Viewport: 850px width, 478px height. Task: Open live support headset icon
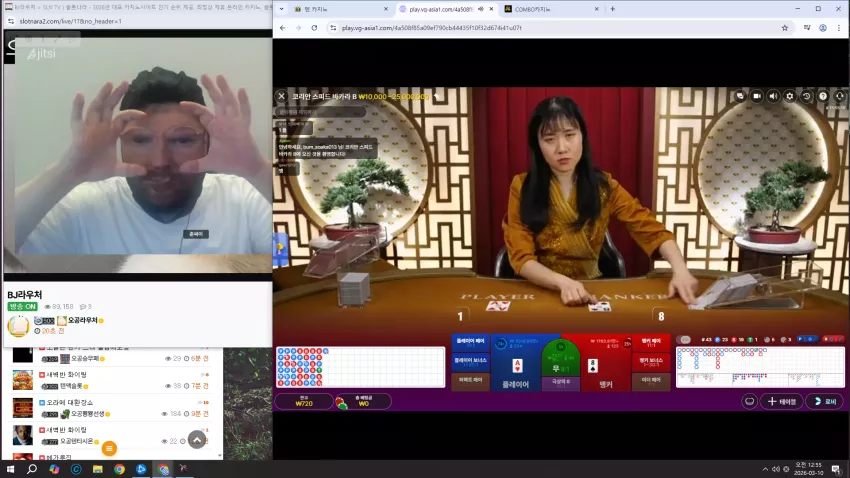[x=840, y=96]
